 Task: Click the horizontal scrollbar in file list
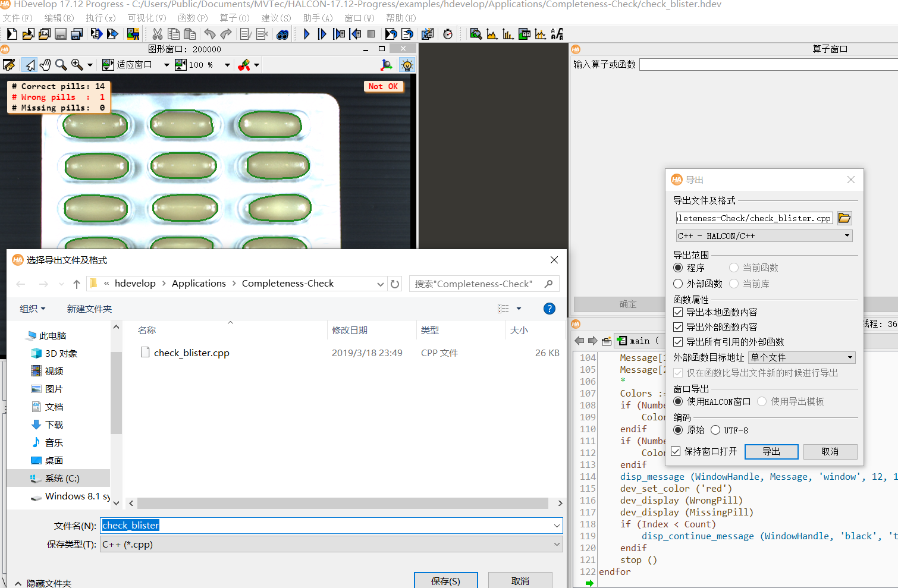pos(343,503)
